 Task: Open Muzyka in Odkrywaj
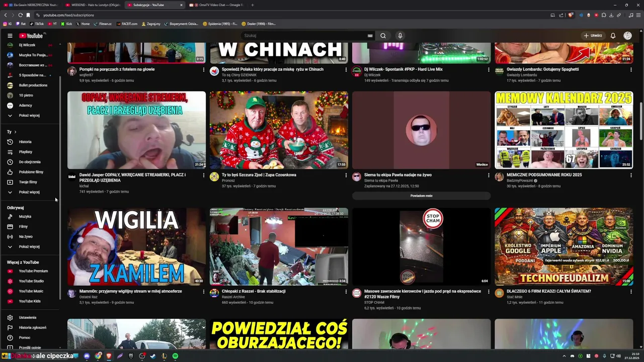[30, 216]
